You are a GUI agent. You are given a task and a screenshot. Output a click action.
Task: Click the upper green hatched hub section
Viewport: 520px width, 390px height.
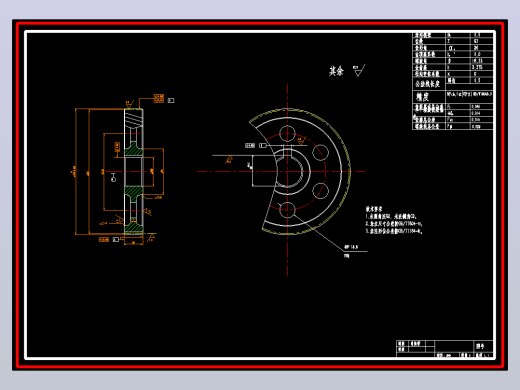coord(134,149)
